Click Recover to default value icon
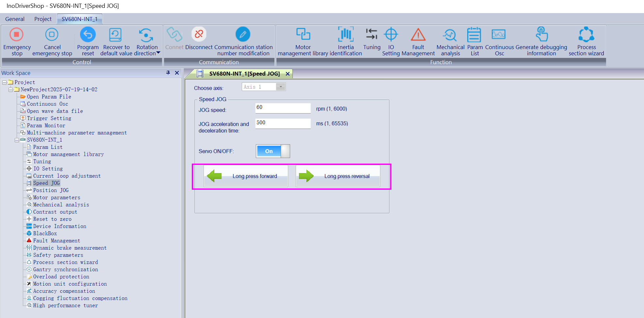Screen dimensions: 644x318 pos(116,34)
